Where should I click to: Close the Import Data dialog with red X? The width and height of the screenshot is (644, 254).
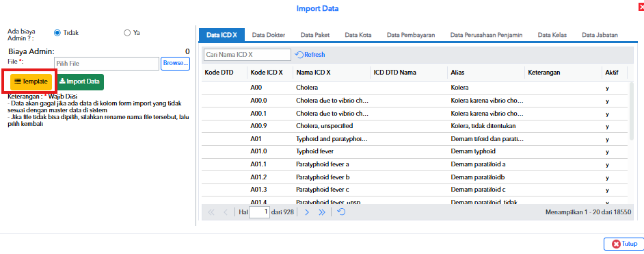641,6
